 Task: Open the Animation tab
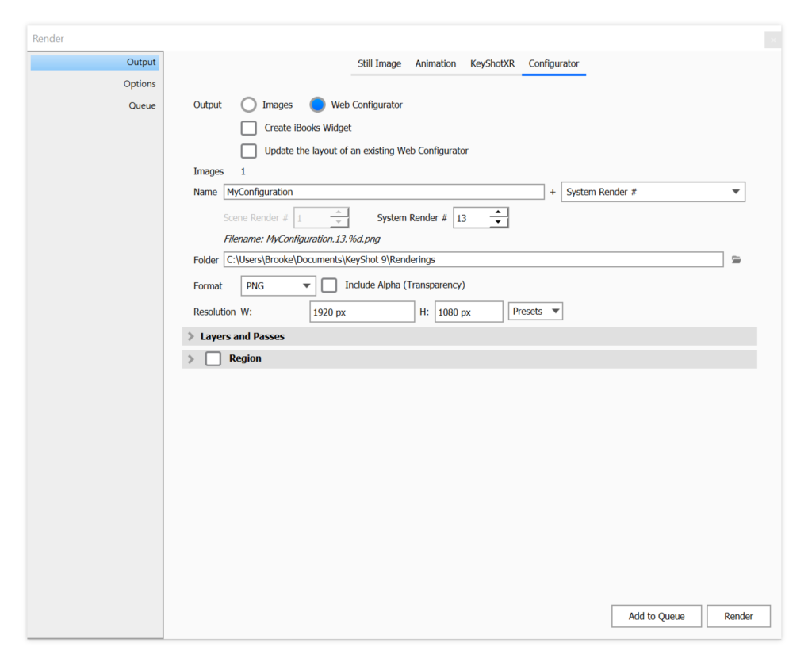coord(435,63)
